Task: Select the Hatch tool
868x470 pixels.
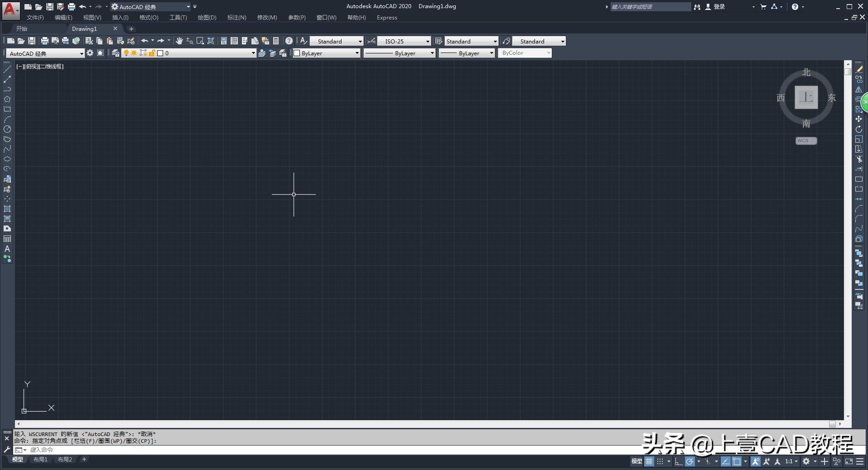Action: [7, 209]
